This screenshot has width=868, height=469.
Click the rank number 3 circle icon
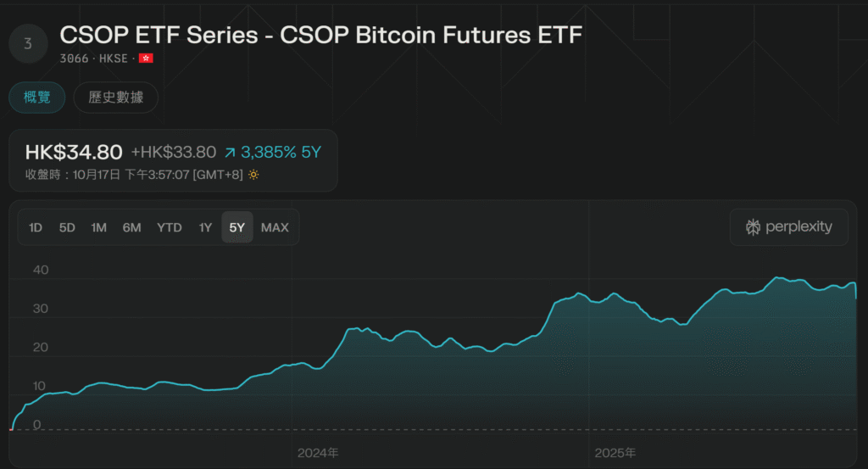(28, 43)
